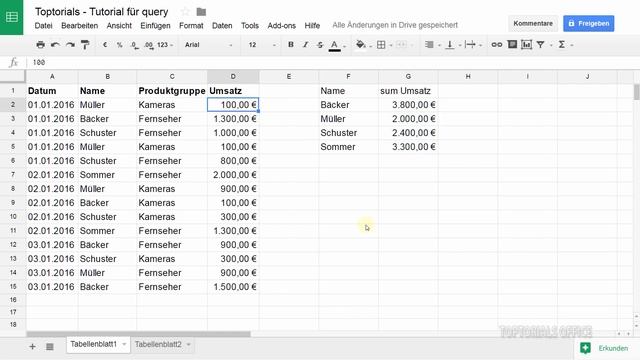Open the 123 number format dropdown
The height and width of the screenshot is (360, 640).
click(165, 44)
